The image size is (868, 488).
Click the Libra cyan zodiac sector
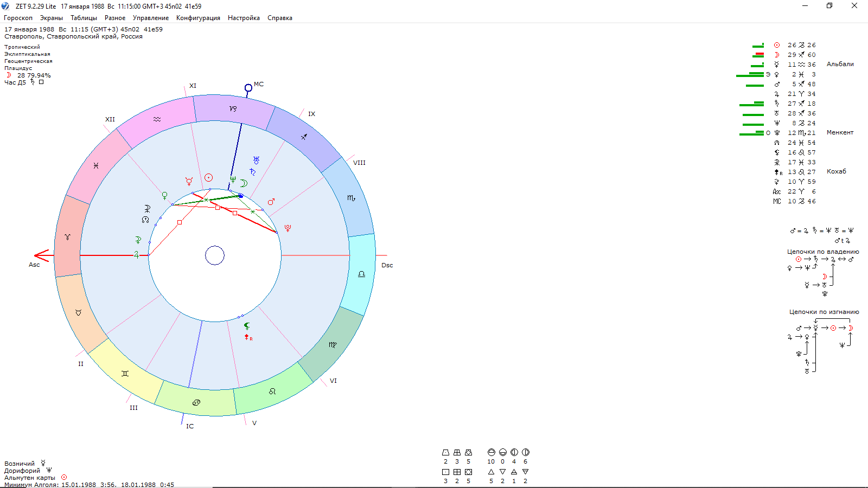pyautogui.click(x=361, y=274)
